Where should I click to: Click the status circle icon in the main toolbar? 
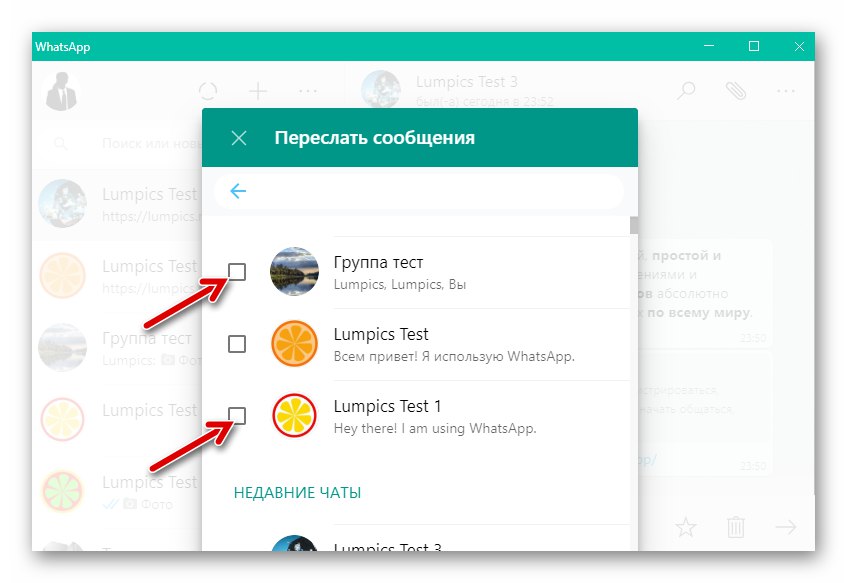click(208, 91)
